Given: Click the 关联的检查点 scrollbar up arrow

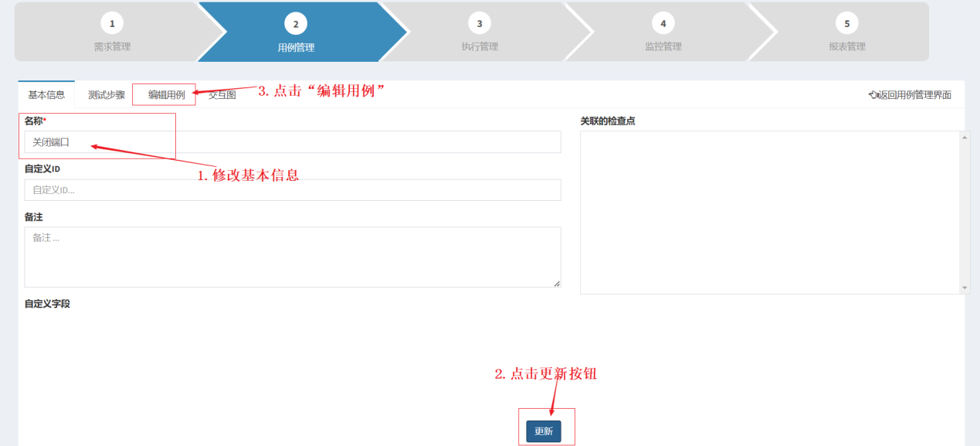Looking at the screenshot, I should click(x=965, y=137).
